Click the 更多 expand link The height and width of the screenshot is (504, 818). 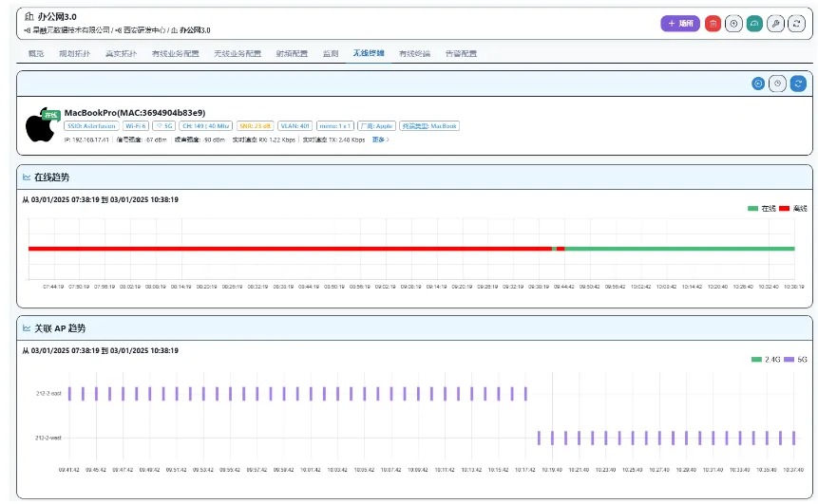(380, 140)
